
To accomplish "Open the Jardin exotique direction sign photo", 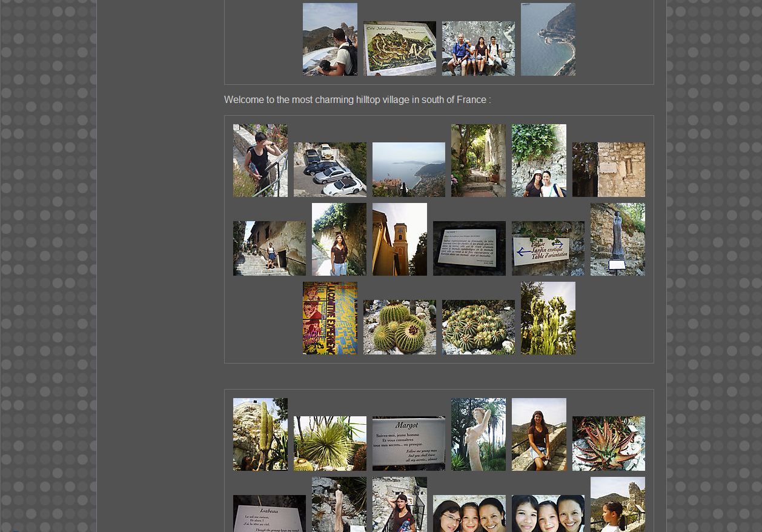I will click(548, 248).
